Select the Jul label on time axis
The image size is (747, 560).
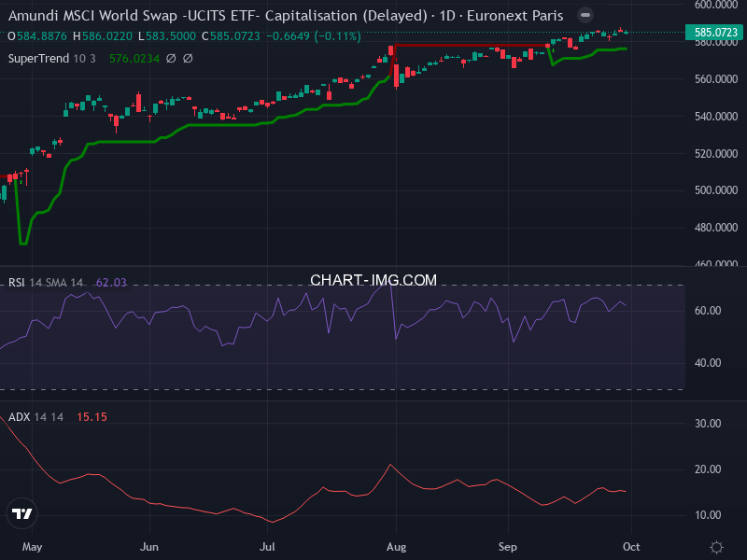pos(268,547)
